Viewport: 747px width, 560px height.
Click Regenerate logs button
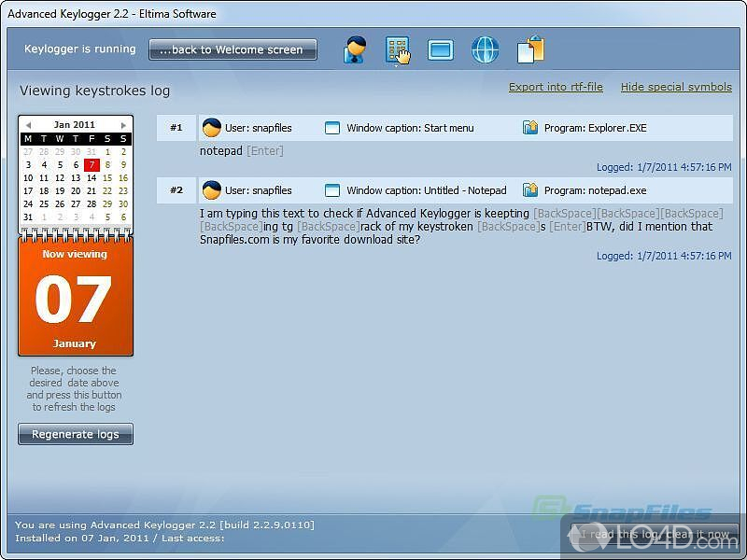(x=76, y=434)
